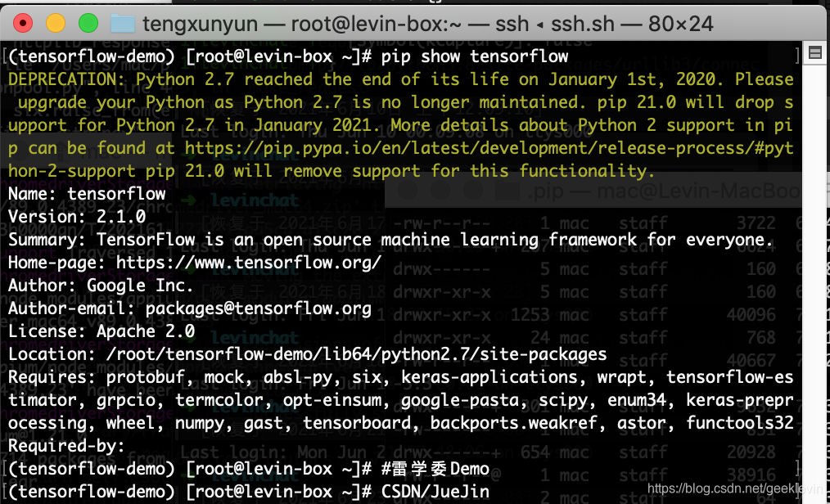Click the site-packages location path
Image resolution: width=830 pixels, height=504 pixels.
356,354
